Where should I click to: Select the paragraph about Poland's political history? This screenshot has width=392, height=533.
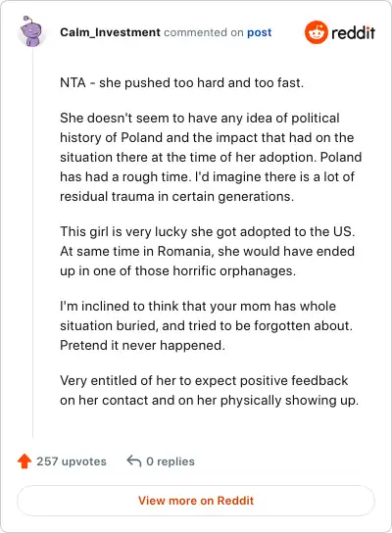(x=211, y=157)
